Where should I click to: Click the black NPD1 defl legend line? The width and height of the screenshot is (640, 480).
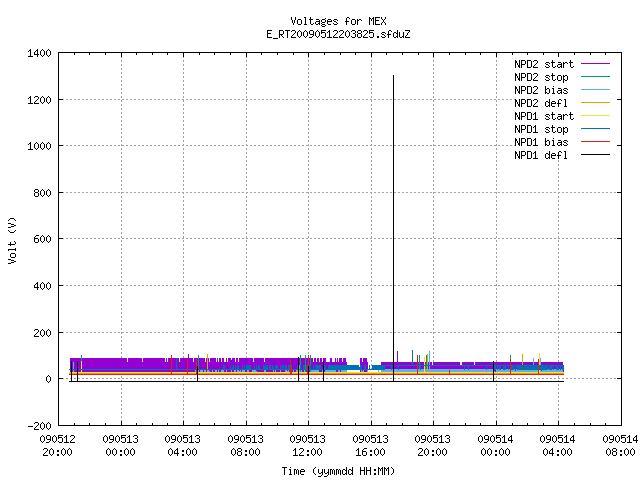point(596,155)
